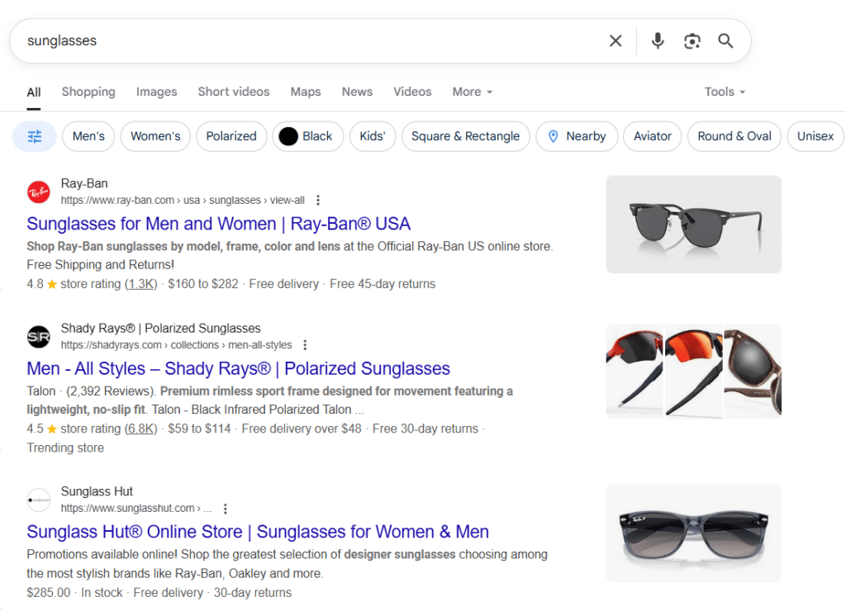Open the Sunglass Hut blue frame thumbnail
Viewport: 846px width, 616px height.
[693, 533]
